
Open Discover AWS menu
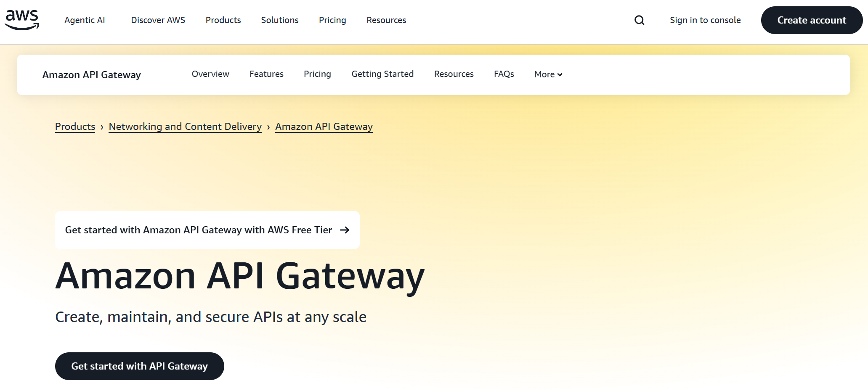158,20
